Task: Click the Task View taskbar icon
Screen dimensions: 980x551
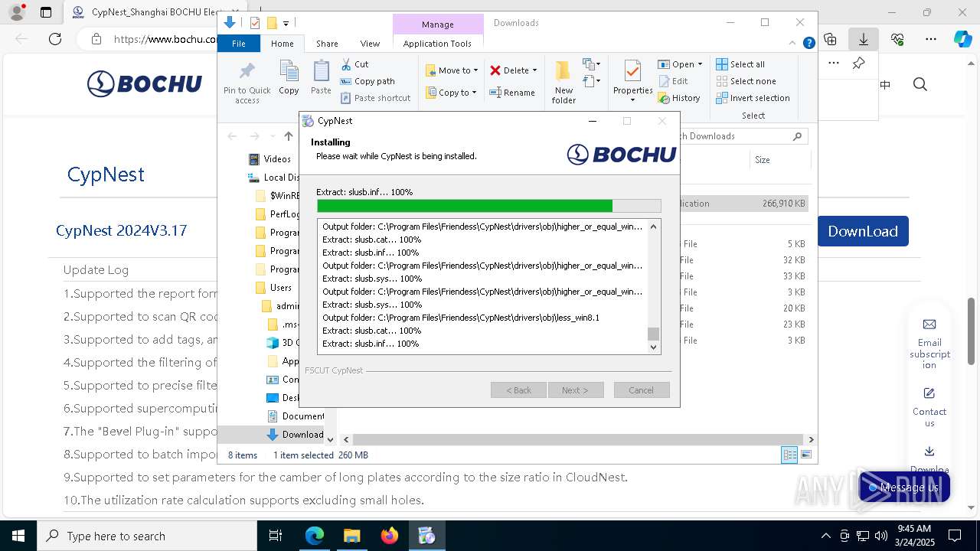Action: point(276,536)
